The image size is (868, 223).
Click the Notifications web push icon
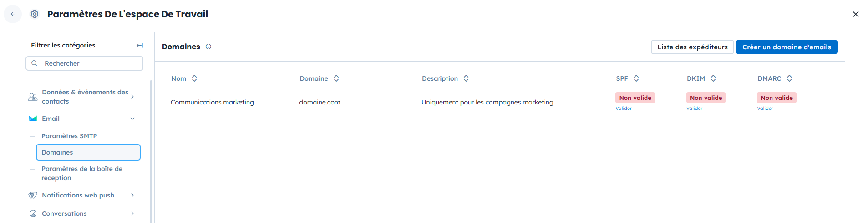tap(33, 195)
